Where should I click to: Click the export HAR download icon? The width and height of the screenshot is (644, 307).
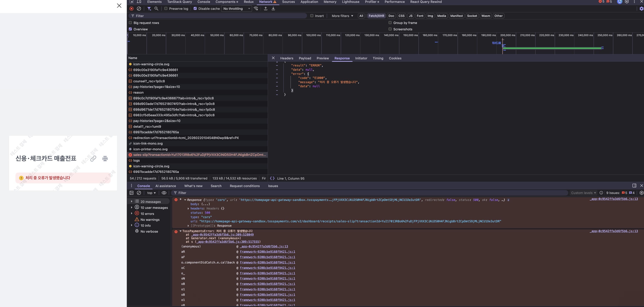pyautogui.click(x=273, y=8)
